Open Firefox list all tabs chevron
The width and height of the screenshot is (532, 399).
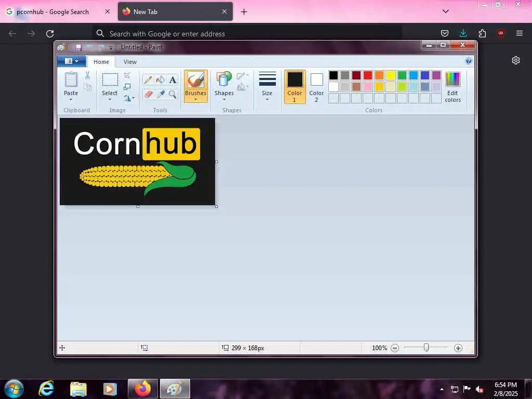tap(446, 11)
